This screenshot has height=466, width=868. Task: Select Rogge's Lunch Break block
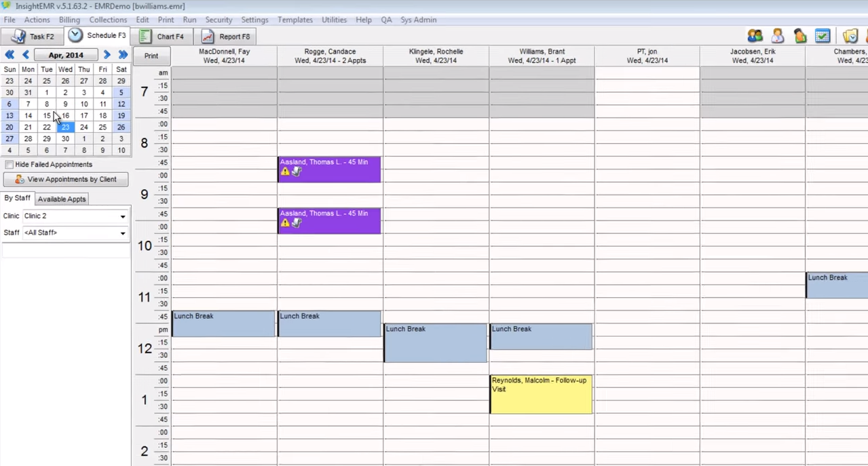(x=329, y=324)
